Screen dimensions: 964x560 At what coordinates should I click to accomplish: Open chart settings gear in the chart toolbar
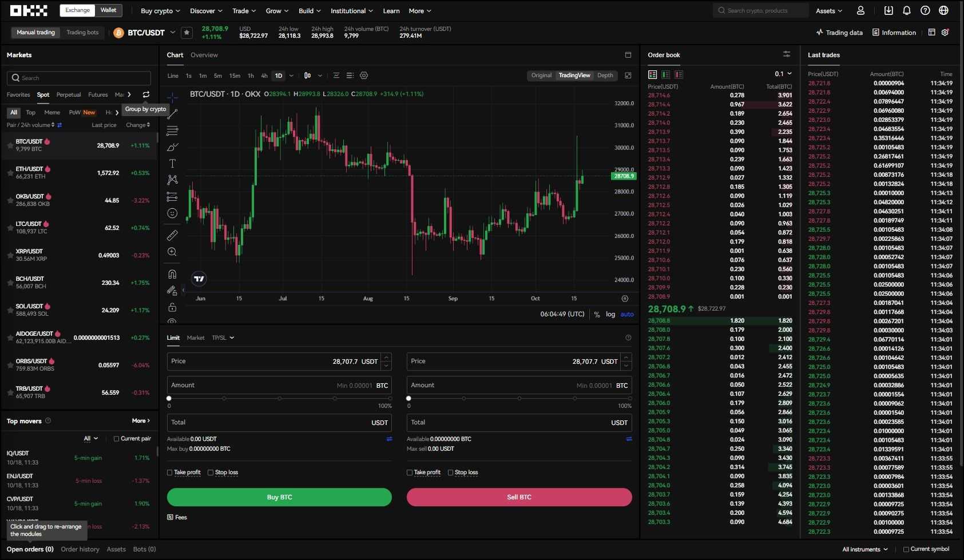pyautogui.click(x=363, y=75)
